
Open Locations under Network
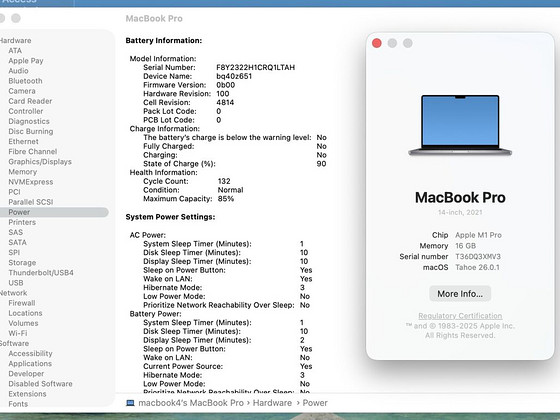pos(25,313)
